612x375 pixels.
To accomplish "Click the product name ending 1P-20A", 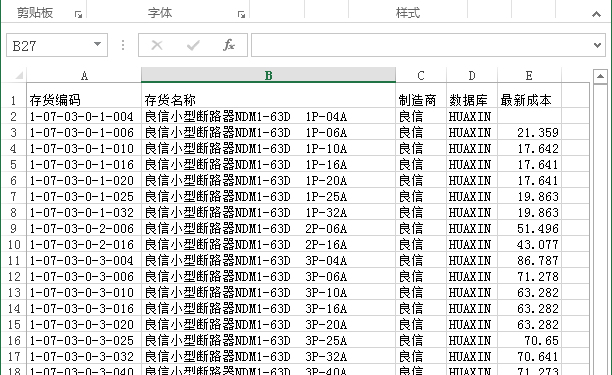I will [x=268, y=180].
